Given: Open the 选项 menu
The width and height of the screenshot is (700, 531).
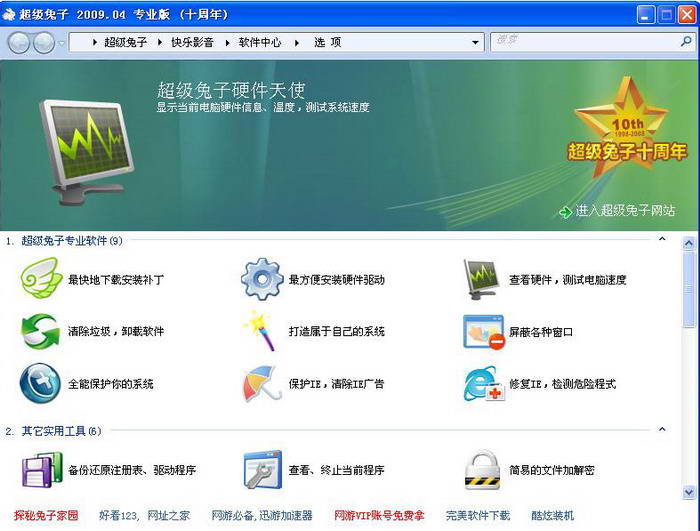Looking at the screenshot, I should pos(328,42).
